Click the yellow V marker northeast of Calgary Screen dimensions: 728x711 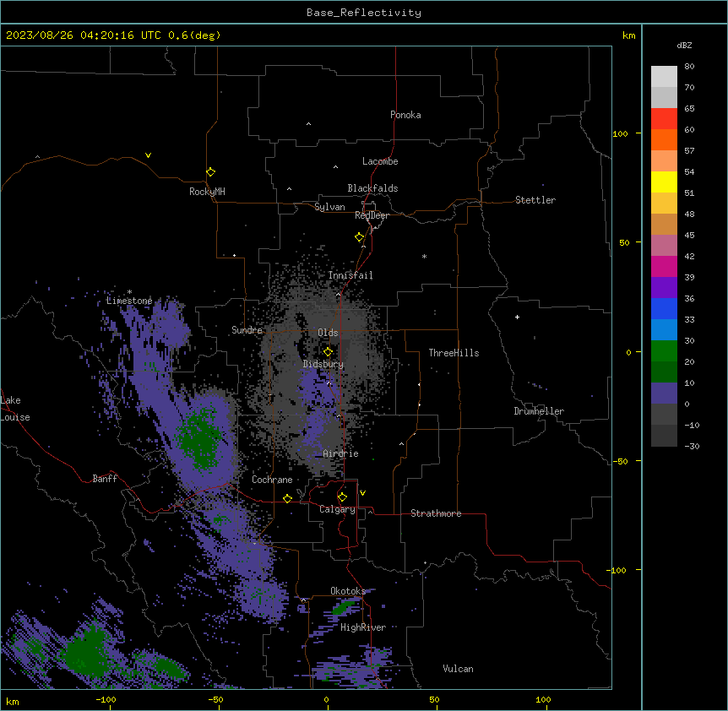point(362,493)
